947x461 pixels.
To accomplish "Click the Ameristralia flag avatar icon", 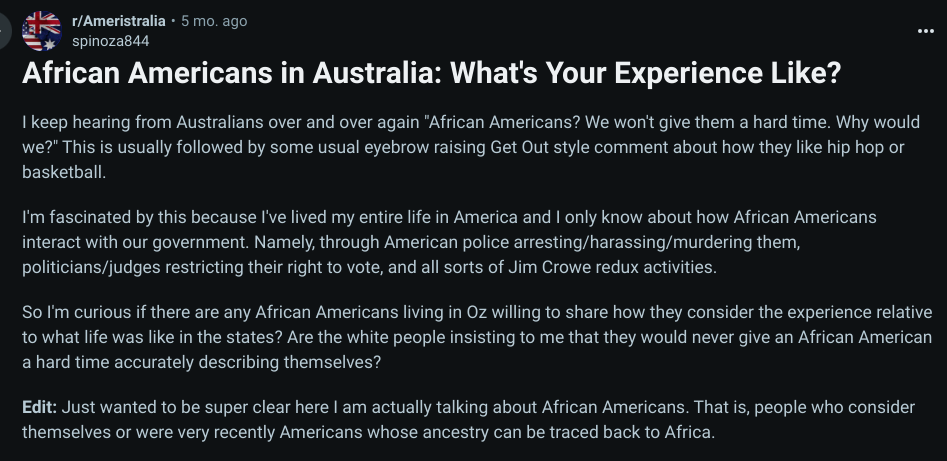I will [x=42, y=31].
